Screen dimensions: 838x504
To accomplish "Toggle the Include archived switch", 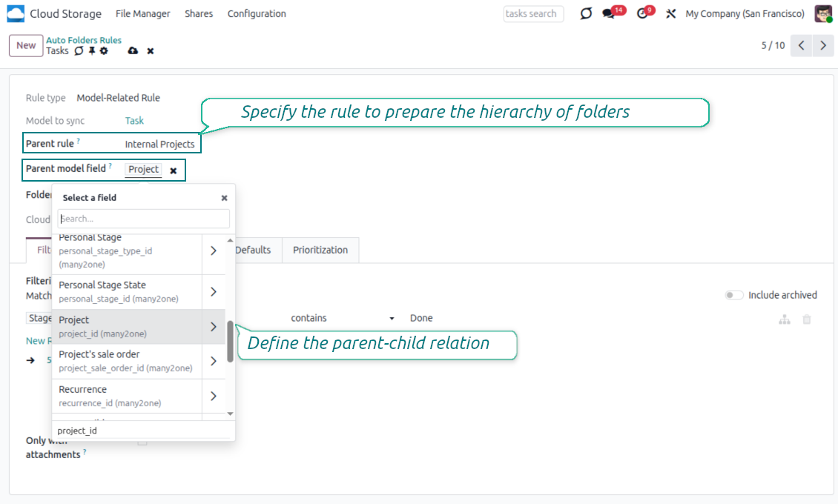I will pos(733,295).
